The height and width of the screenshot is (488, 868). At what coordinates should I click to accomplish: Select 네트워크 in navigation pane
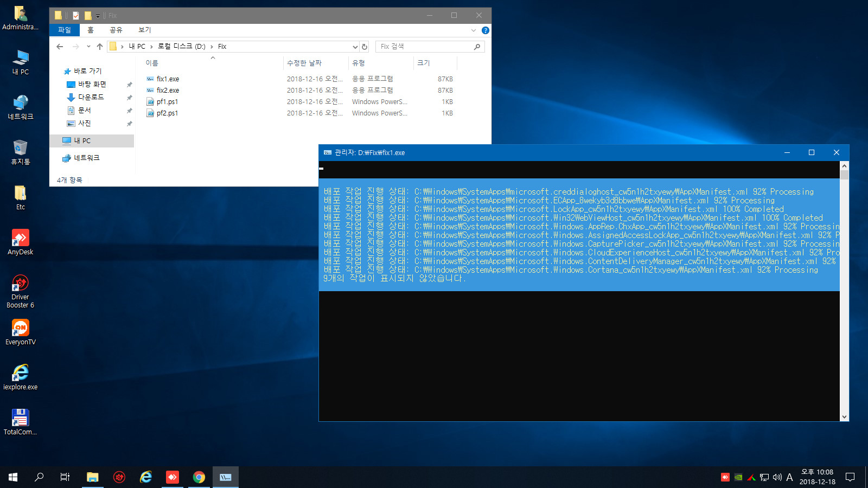(x=86, y=158)
